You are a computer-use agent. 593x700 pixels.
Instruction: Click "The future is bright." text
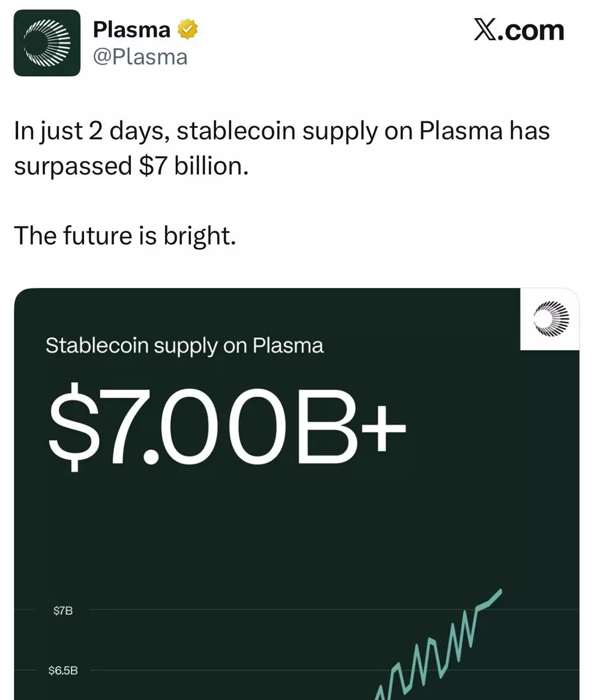[125, 236]
